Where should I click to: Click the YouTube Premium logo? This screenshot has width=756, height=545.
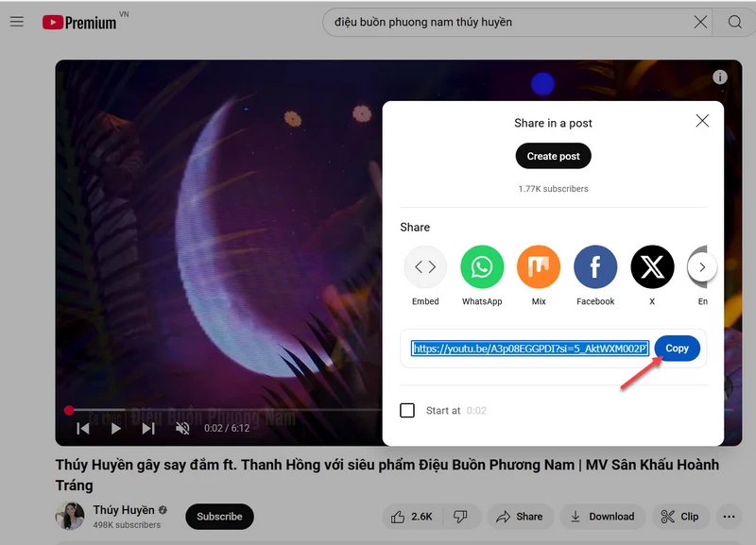[x=80, y=22]
